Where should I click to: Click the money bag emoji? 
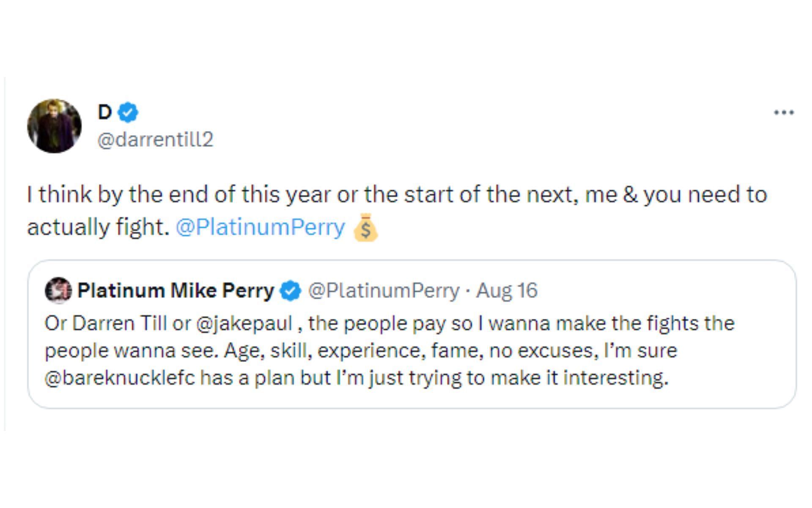click(365, 227)
